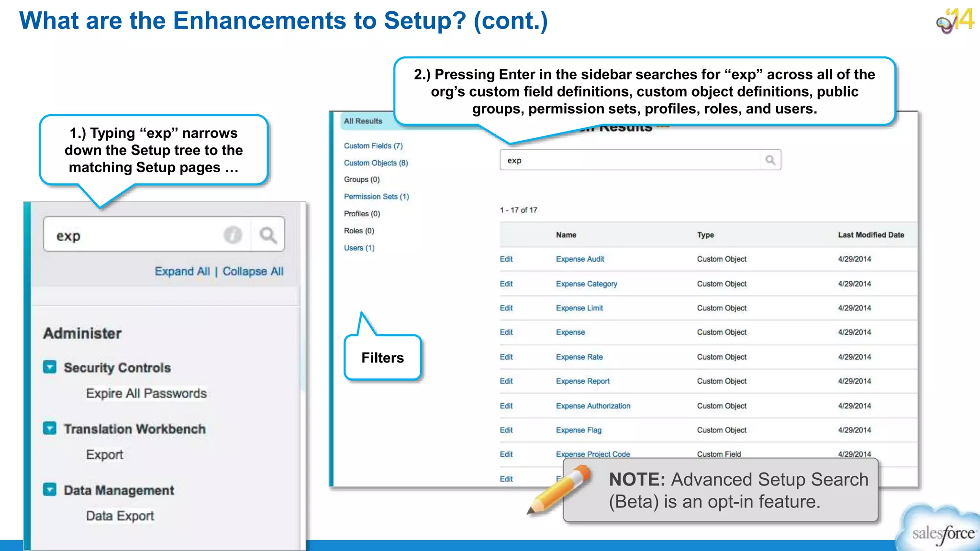The height and width of the screenshot is (551, 980).
Task: Click the '1 - 17 of 17' results count
Action: [x=519, y=210]
